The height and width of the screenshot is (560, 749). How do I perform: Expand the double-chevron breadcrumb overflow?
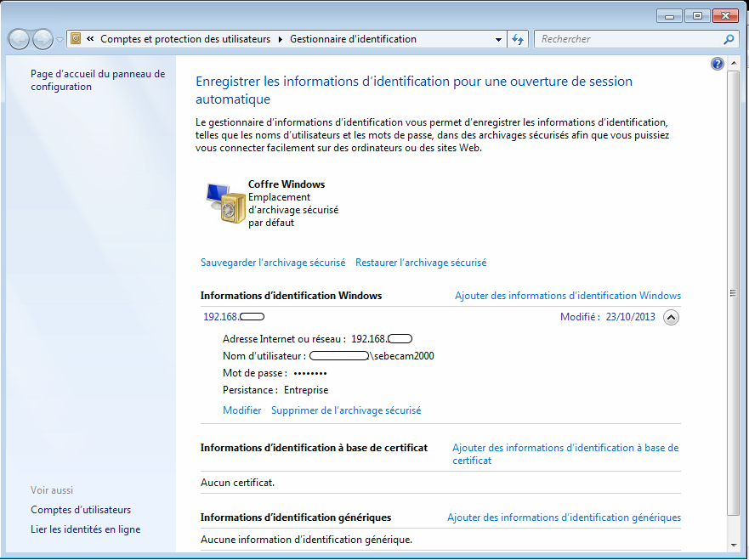tap(90, 39)
